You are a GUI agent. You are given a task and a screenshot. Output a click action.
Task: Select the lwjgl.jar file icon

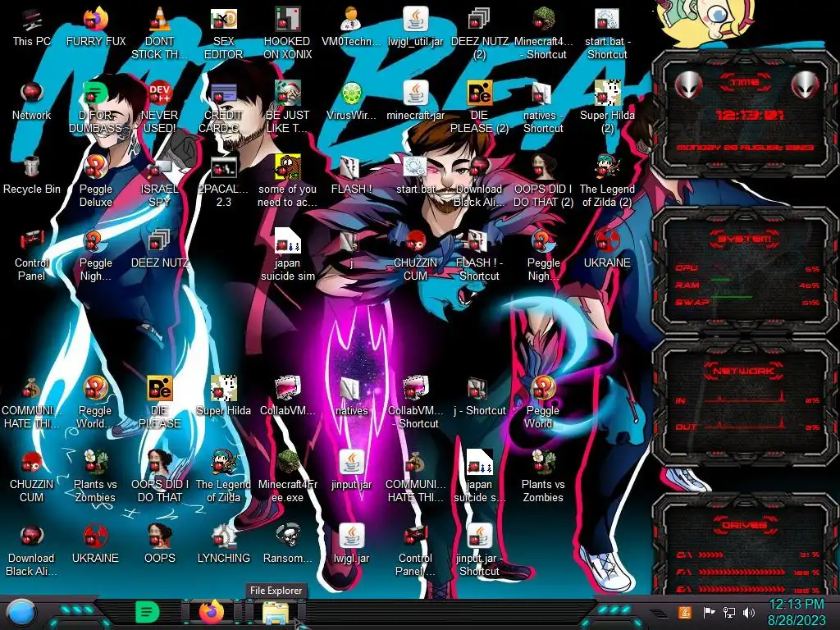pyautogui.click(x=351, y=546)
